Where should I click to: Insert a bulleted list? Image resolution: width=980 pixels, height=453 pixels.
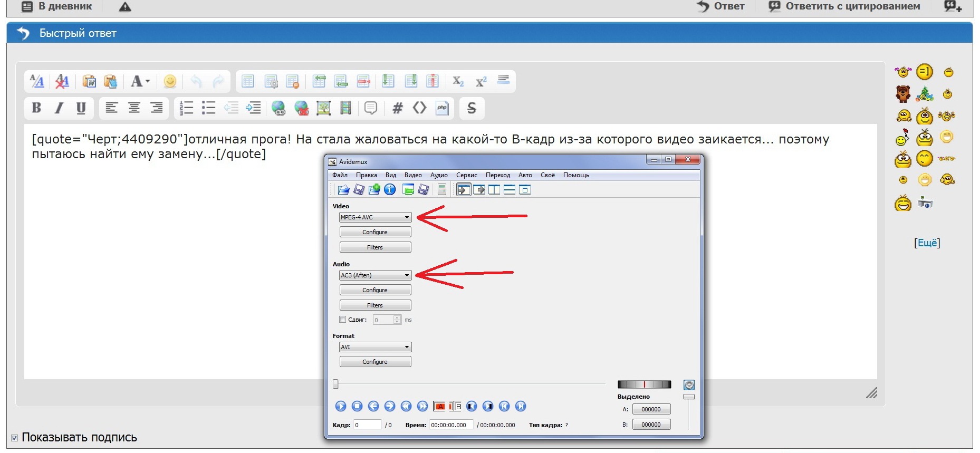[x=209, y=108]
